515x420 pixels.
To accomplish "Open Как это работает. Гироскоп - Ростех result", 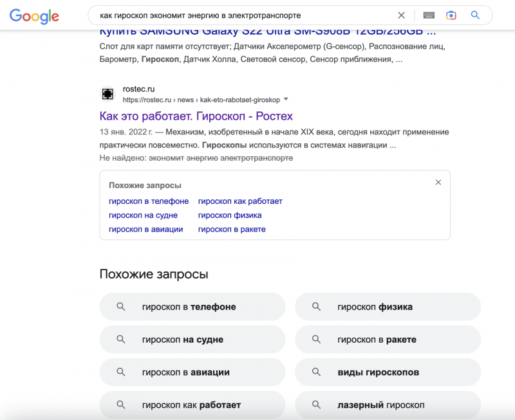I will (196, 116).
